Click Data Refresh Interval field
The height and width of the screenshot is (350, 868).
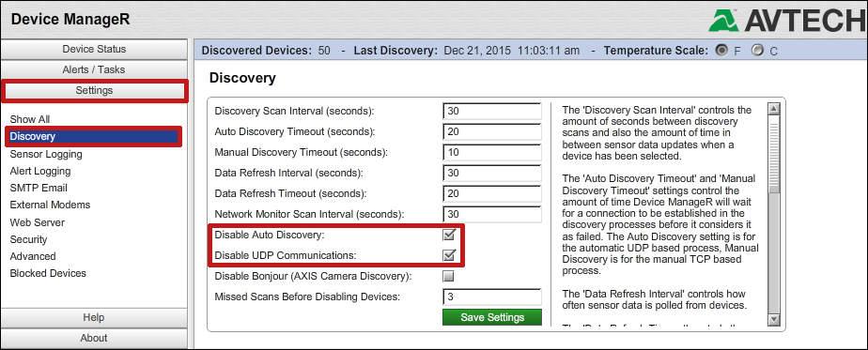tap(492, 173)
